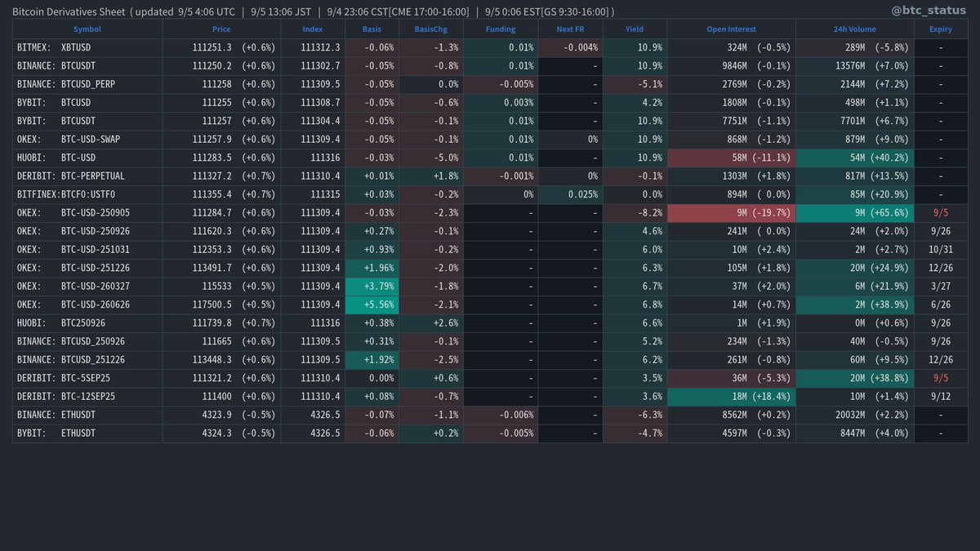This screenshot has height=551, width=980.
Task: Click the 111355.4 price cell
Action: pyautogui.click(x=221, y=194)
